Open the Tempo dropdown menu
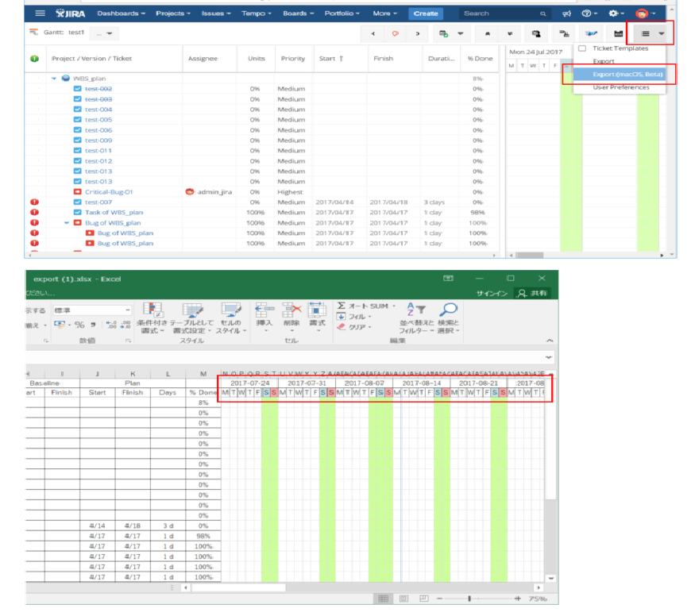 coord(257,13)
